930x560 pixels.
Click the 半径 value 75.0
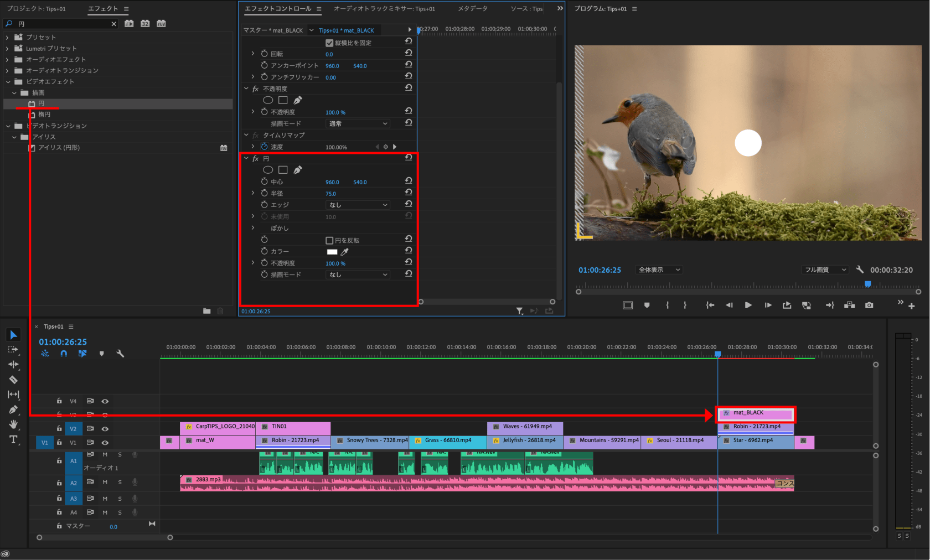click(330, 194)
